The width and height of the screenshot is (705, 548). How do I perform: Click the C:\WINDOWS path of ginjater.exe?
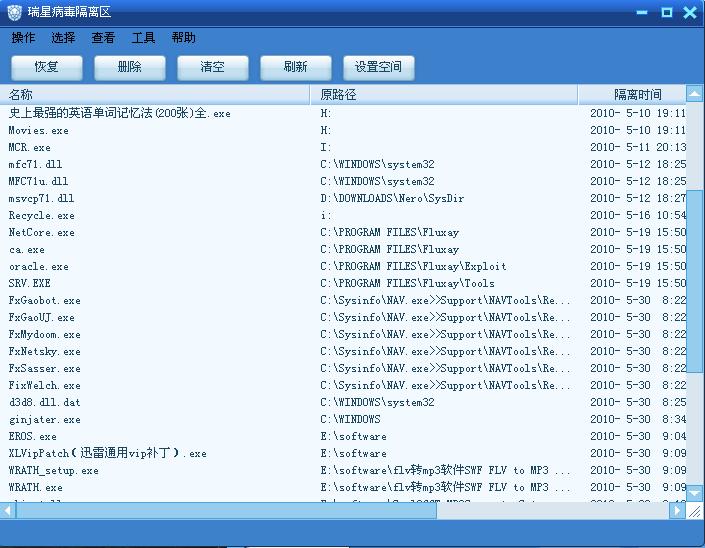pyautogui.click(x=350, y=419)
